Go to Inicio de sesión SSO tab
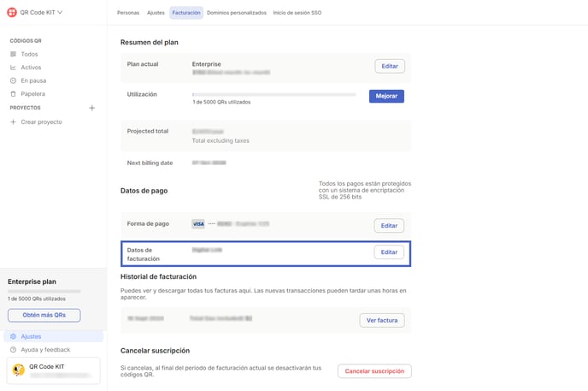Image resolution: width=588 pixels, height=391 pixels. tap(297, 13)
